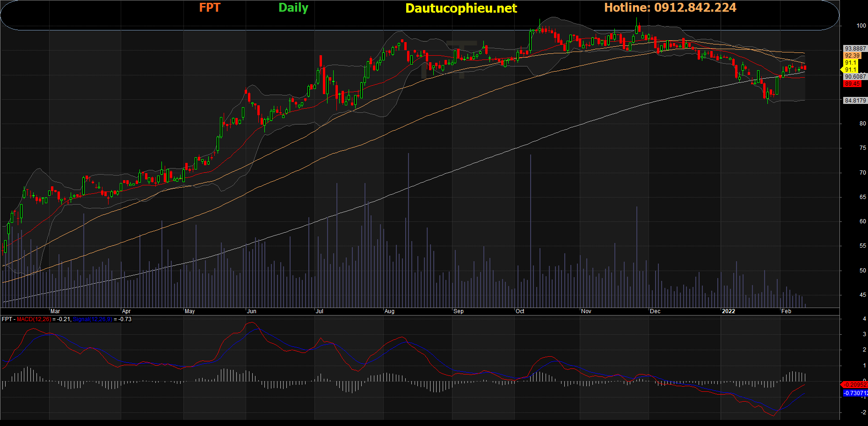
Task: Click the 90.6087 gray price label
Action: click(x=855, y=77)
